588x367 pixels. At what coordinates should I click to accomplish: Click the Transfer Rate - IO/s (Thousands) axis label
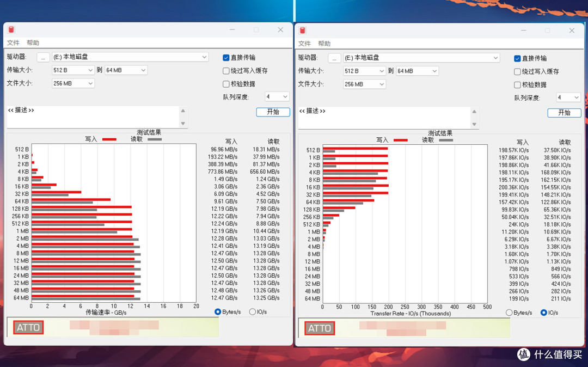pos(411,314)
